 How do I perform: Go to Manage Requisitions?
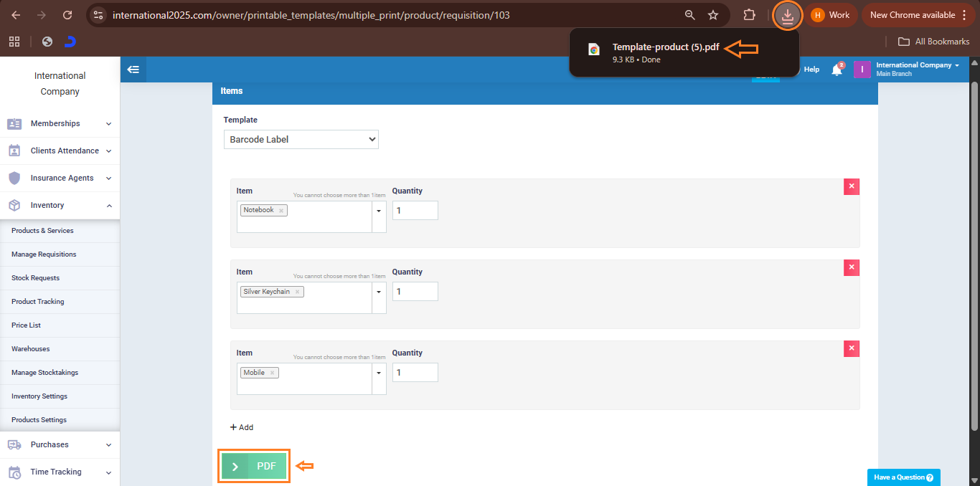(44, 254)
